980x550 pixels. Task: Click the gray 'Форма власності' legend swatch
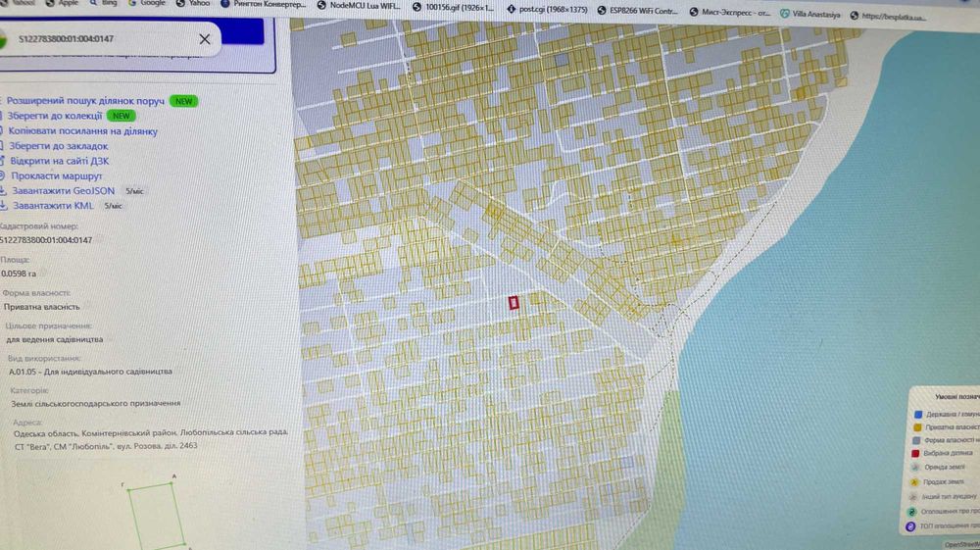pyautogui.click(x=917, y=440)
